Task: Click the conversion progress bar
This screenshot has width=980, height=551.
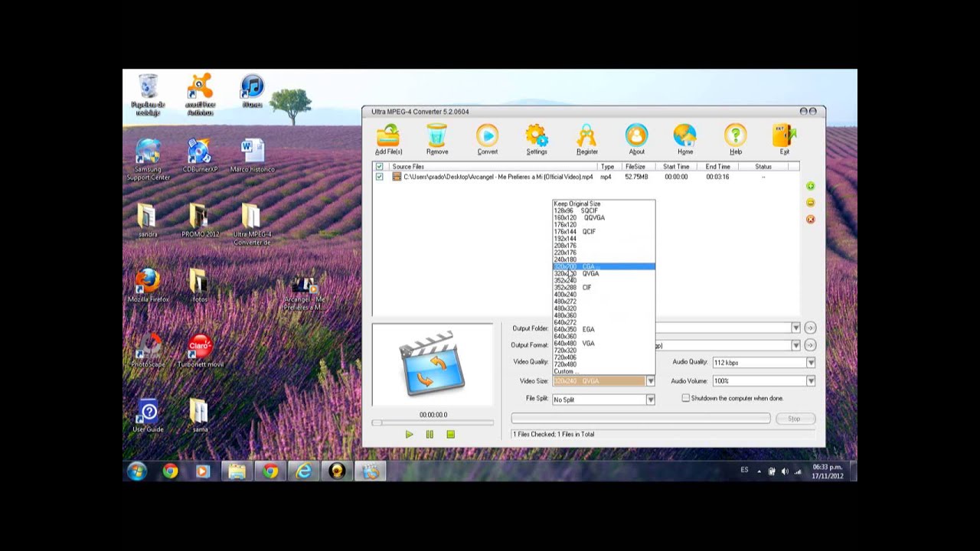Action: click(641, 418)
